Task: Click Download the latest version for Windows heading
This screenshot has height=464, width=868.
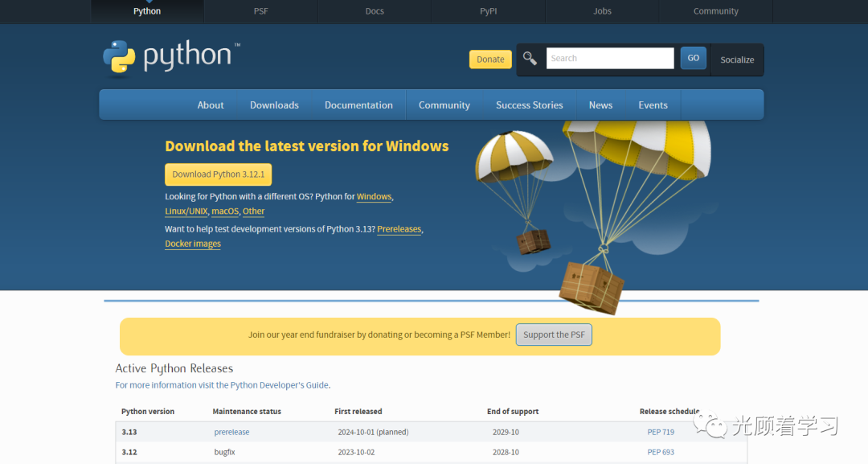Action: click(307, 146)
